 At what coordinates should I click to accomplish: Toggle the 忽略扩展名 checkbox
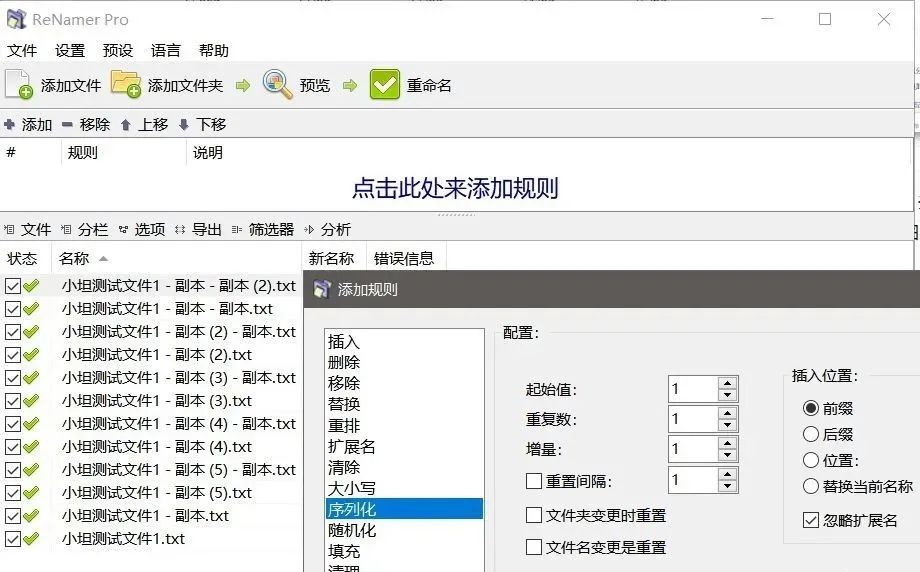coord(811,520)
